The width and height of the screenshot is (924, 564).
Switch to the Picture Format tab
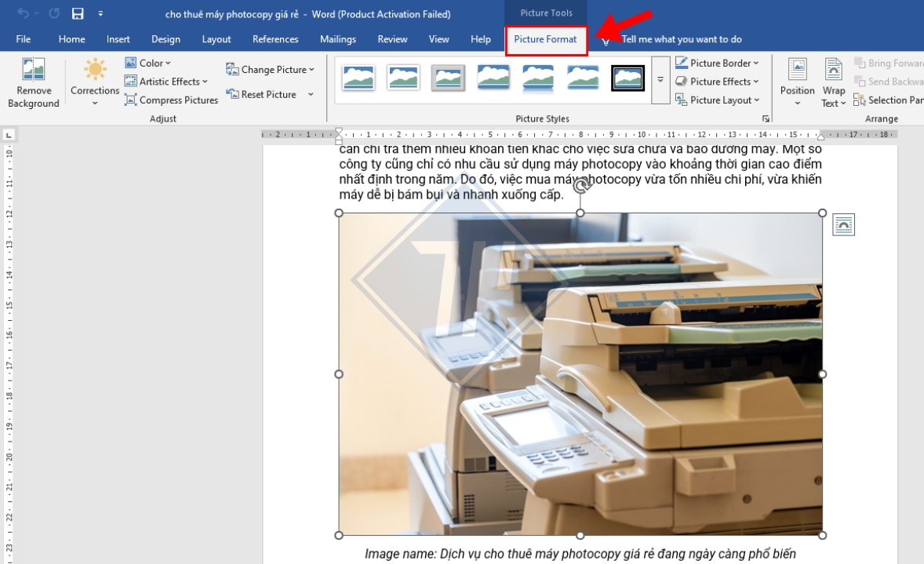pos(546,39)
